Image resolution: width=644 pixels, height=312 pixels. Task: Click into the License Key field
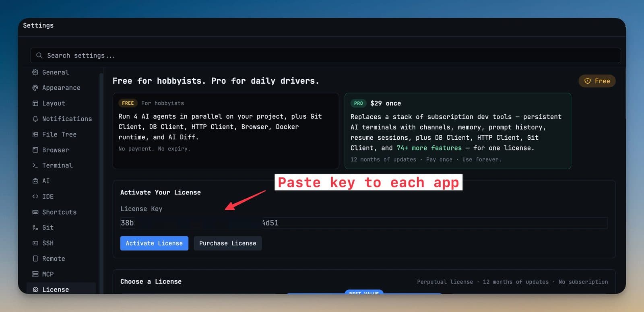coord(364,223)
